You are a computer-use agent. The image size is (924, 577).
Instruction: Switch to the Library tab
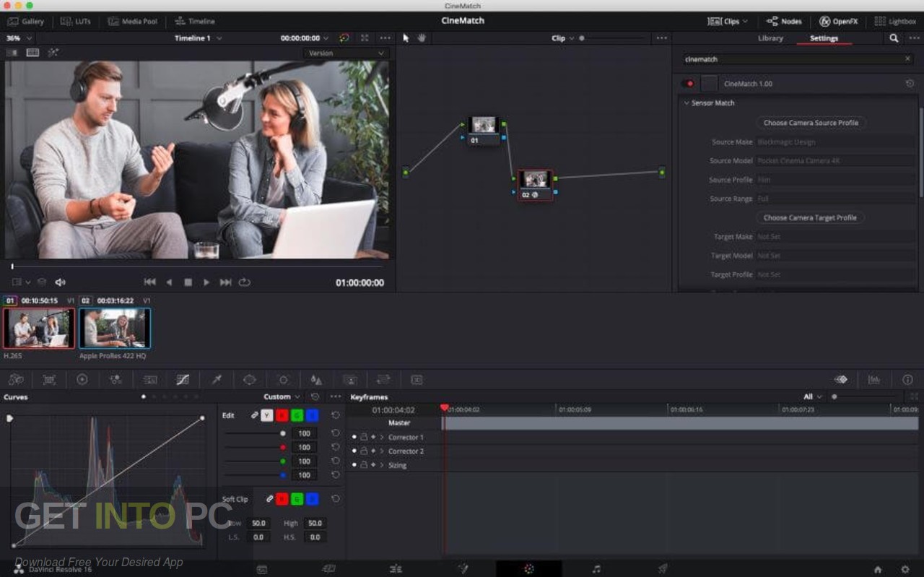[770, 38]
